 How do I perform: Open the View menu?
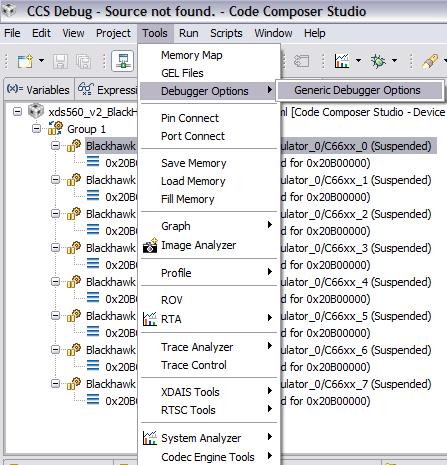pyautogui.click(x=73, y=33)
